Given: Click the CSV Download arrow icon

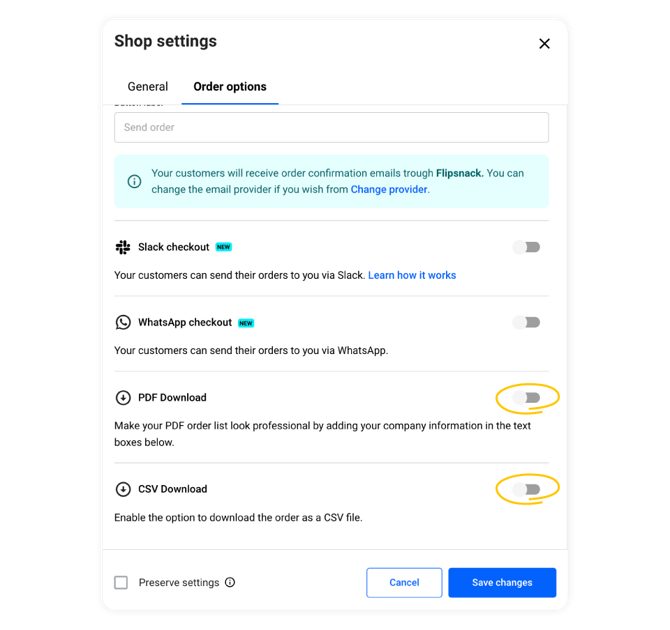Looking at the screenshot, I should (123, 489).
